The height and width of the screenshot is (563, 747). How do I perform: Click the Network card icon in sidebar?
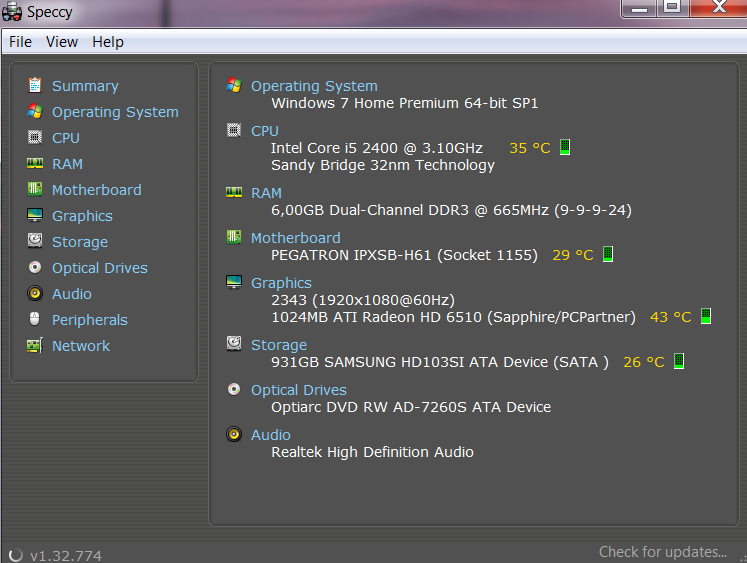pos(35,345)
